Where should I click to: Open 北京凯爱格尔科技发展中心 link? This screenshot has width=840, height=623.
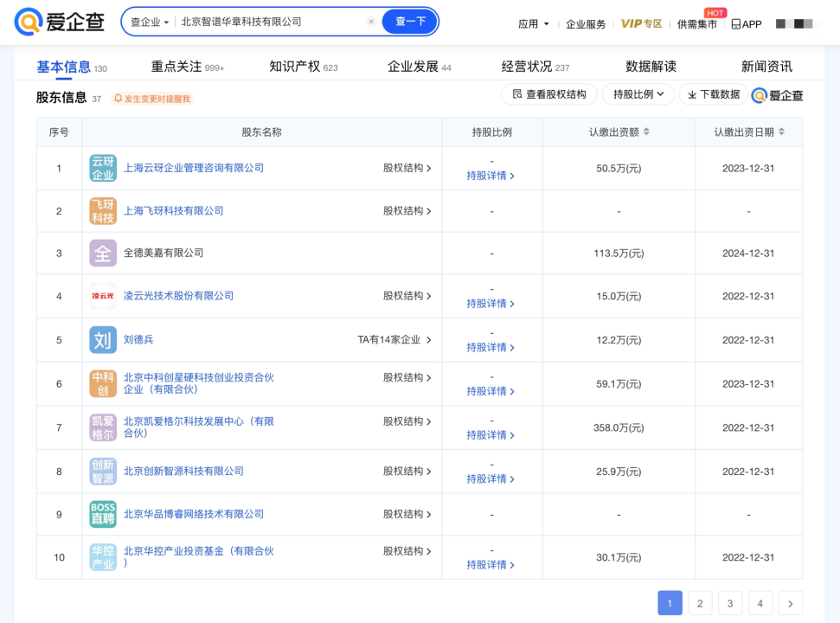199,427
